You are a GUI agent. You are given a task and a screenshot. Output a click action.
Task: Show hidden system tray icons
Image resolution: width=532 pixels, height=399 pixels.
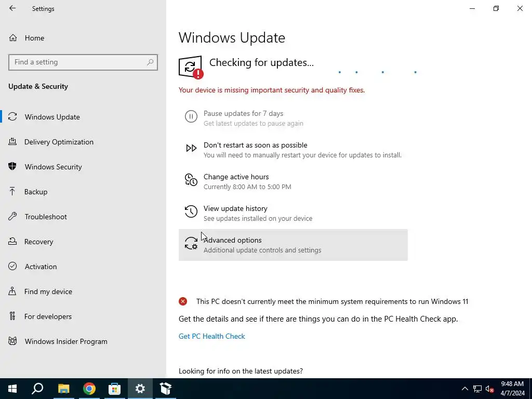pyautogui.click(x=465, y=389)
